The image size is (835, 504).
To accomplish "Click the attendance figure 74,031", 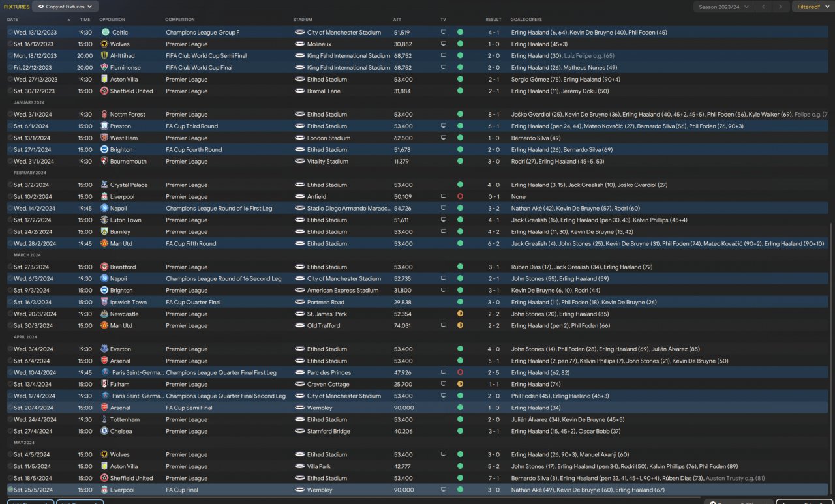I will coord(402,325).
